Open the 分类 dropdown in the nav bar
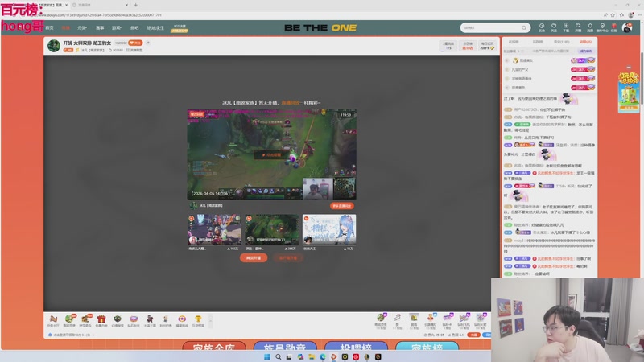Image resolution: width=644 pixels, height=362 pixels. [x=82, y=28]
